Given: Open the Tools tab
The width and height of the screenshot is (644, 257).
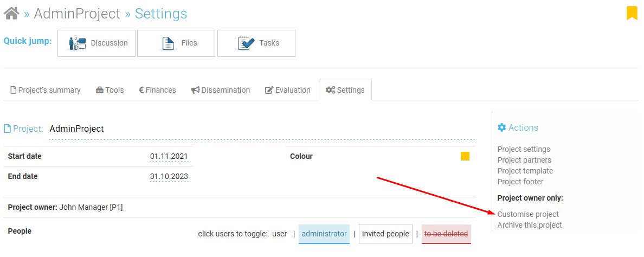Looking at the screenshot, I should (x=110, y=90).
